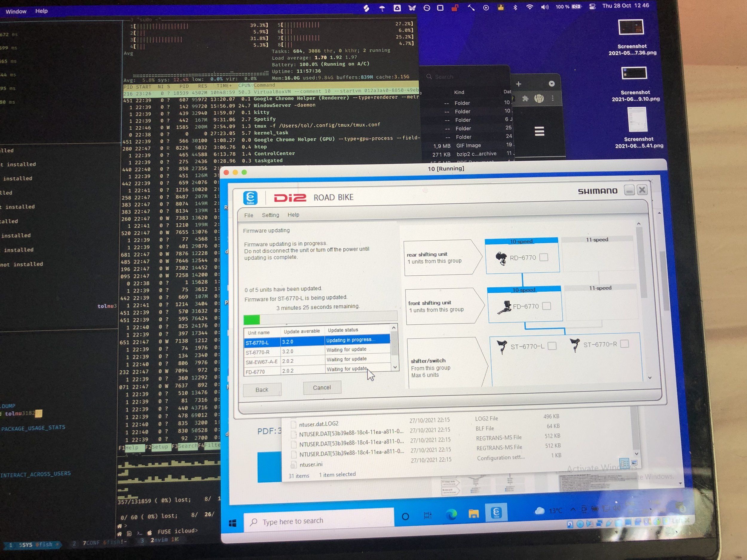Select the 10-speed tab above FD-6770
747x560 pixels.
tap(524, 290)
